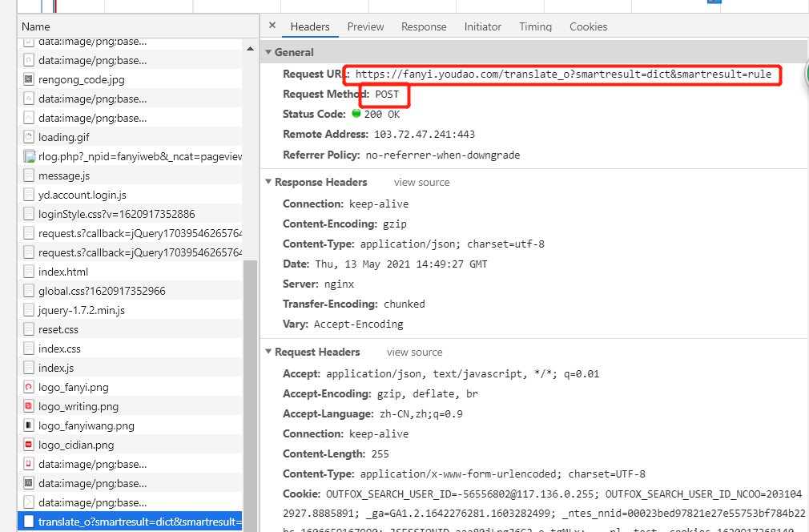The image size is (809, 532).
Task: Click the request list scrollbar thumb
Action: pyautogui.click(x=250, y=395)
